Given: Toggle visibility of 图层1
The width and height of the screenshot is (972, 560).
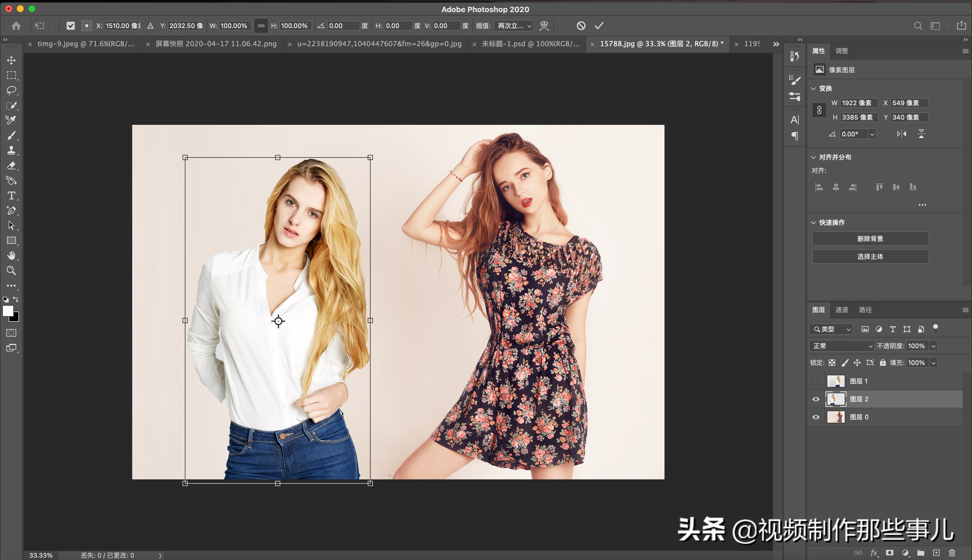Looking at the screenshot, I should tap(816, 380).
